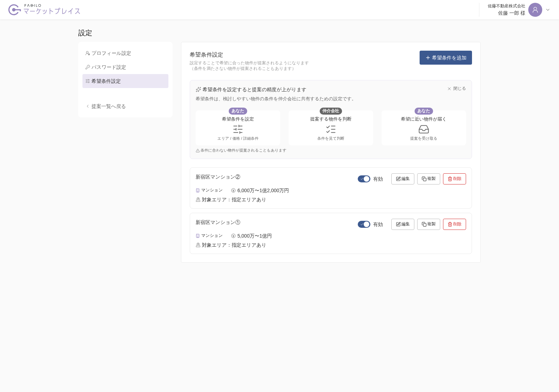Click the area icon in 新宿区マンション② card

click(198, 199)
